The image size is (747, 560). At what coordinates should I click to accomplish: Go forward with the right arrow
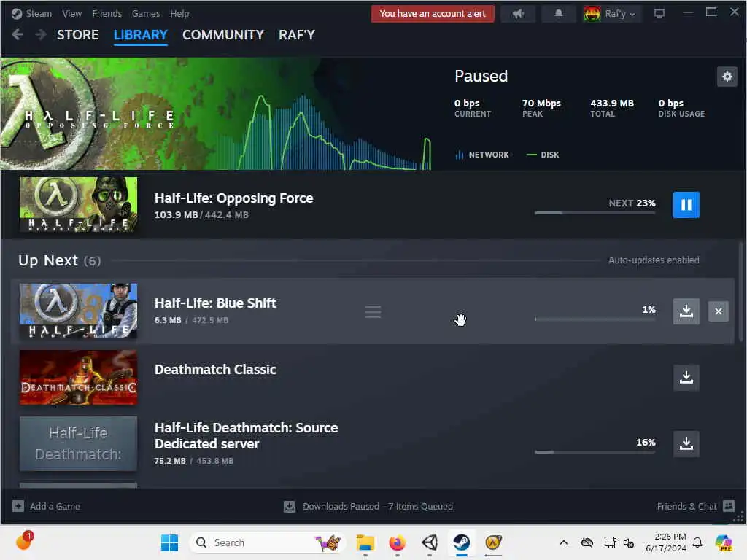tap(41, 35)
